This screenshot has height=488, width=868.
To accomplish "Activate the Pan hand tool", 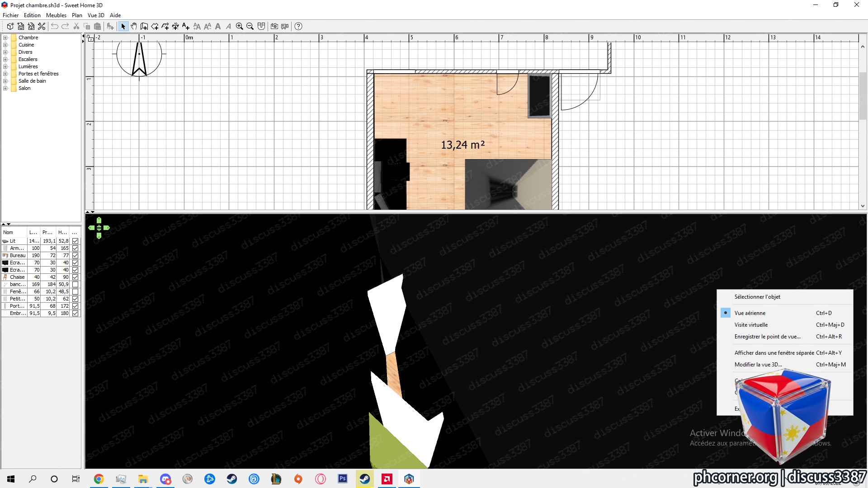I will [134, 26].
